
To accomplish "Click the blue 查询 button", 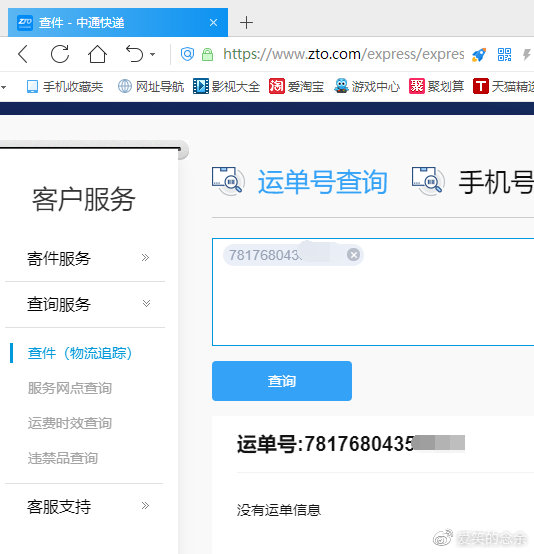I will pos(282,381).
